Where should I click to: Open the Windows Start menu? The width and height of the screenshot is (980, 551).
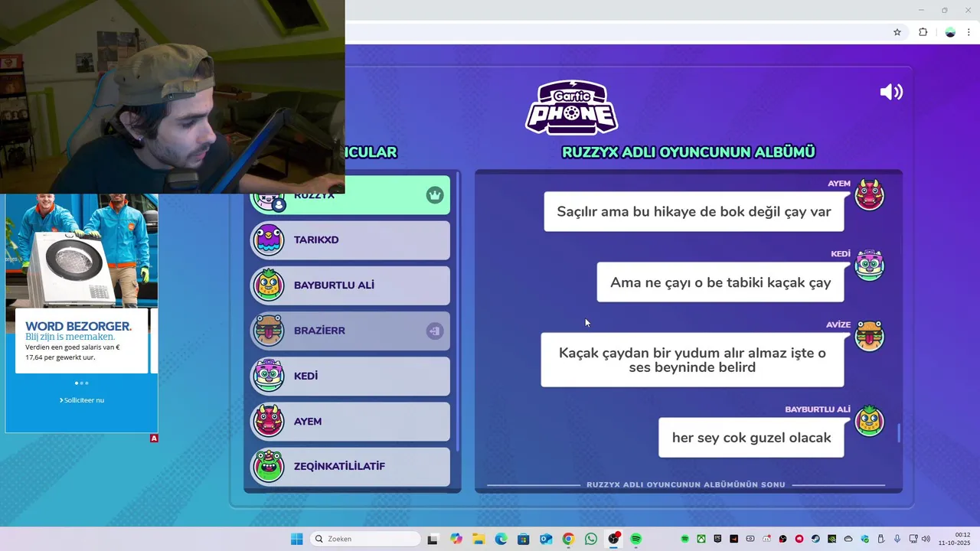click(x=296, y=539)
